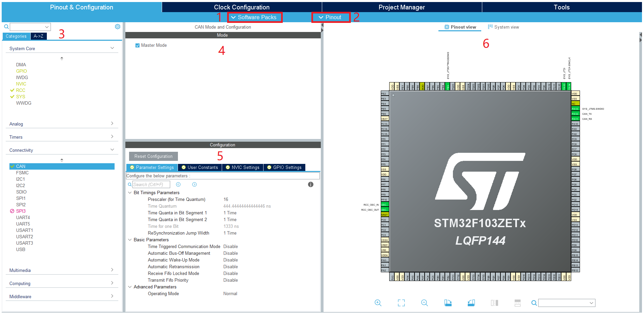
Task: Uncheck the Master Mode checkbox
Action: [137, 45]
